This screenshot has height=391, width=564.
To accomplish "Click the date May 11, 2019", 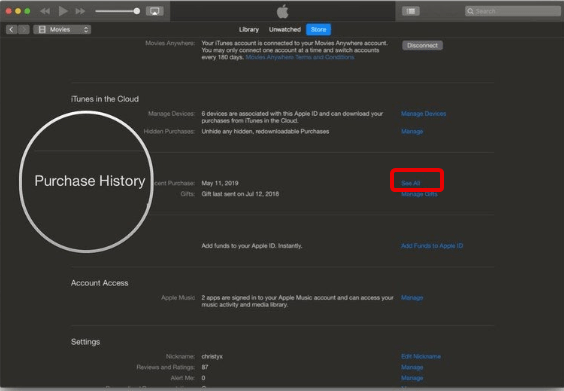I will click(220, 183).
